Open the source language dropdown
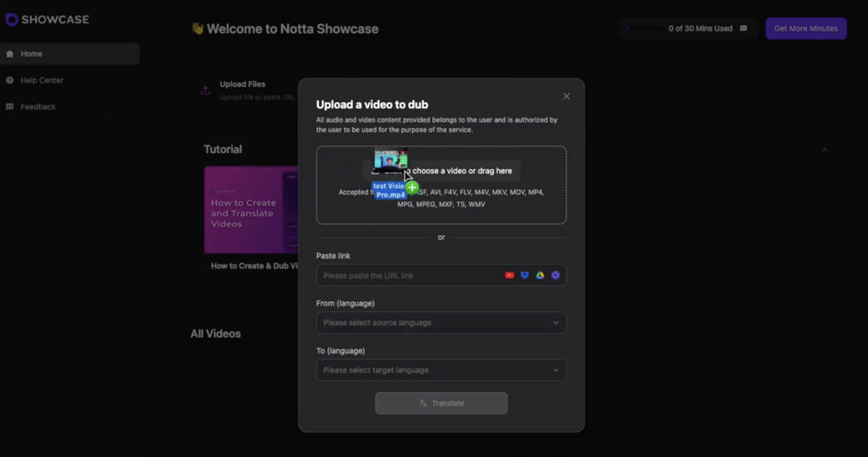Image resolution: width=868 pixels, height=457 pixels. coord(441,323)
